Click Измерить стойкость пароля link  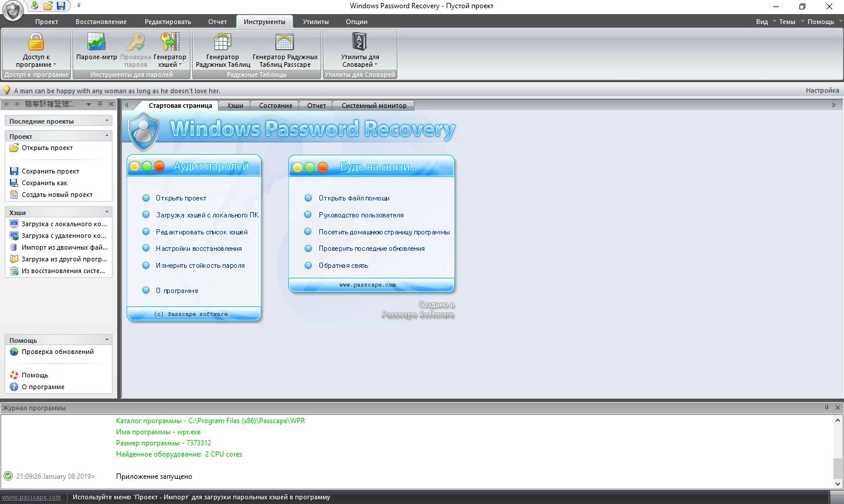tap(200, 265)
